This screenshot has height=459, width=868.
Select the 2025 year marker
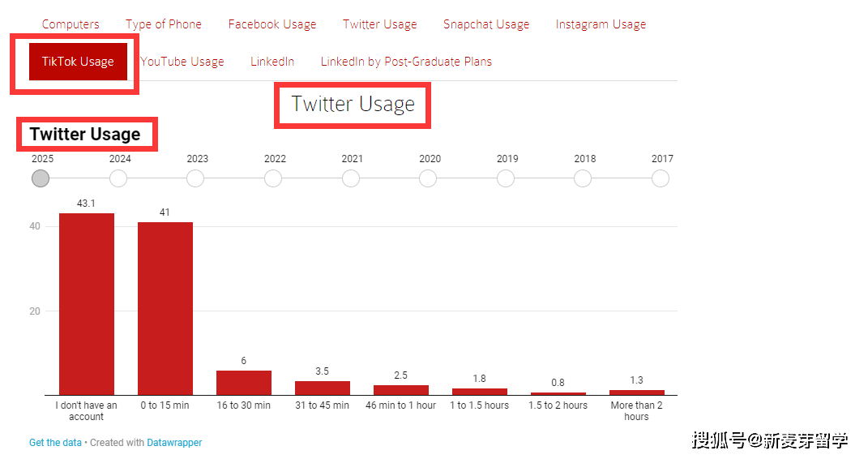41,178
